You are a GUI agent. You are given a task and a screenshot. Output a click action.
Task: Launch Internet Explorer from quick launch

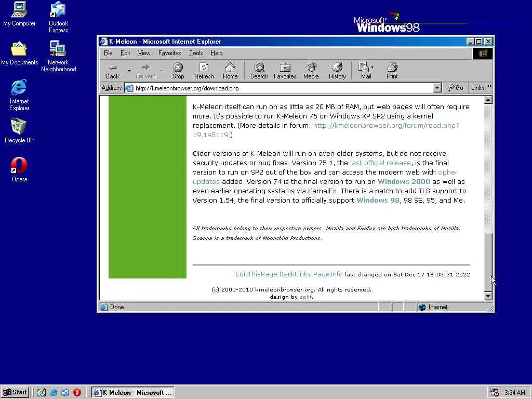(54, 393)
